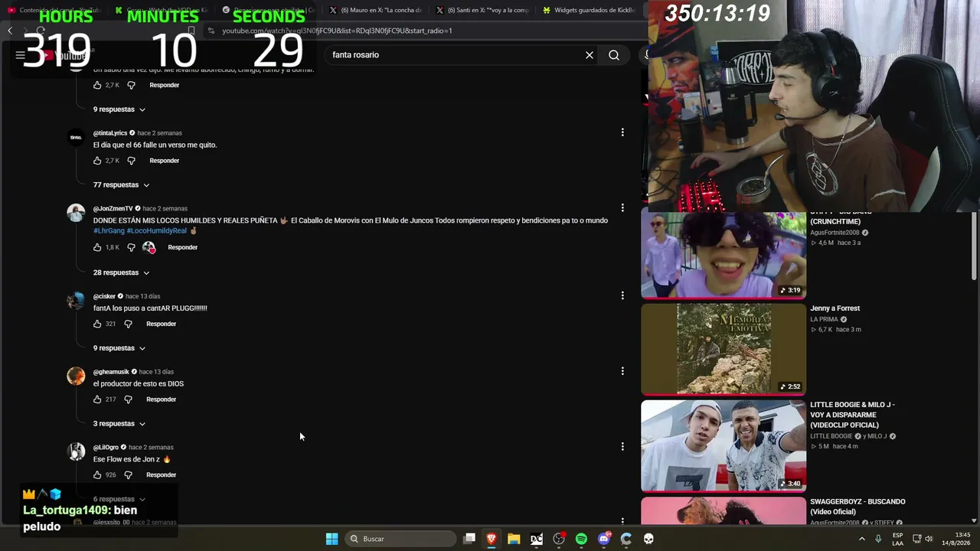Play the Little Boogie 3:40 video thumbnail
Image resolution: width=980 pixels, height=551 pixels.
coord(724,445)
